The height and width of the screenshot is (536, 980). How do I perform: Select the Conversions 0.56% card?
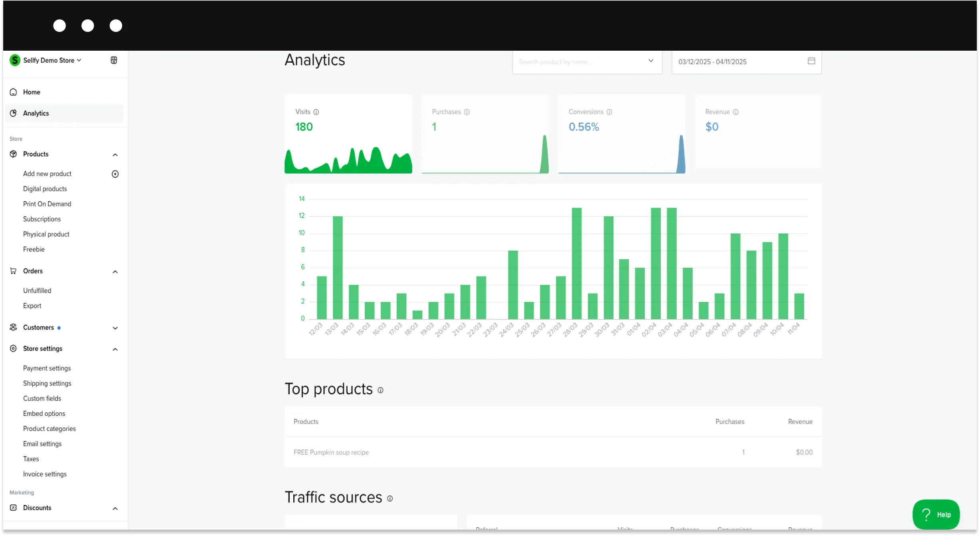[621, 134]
